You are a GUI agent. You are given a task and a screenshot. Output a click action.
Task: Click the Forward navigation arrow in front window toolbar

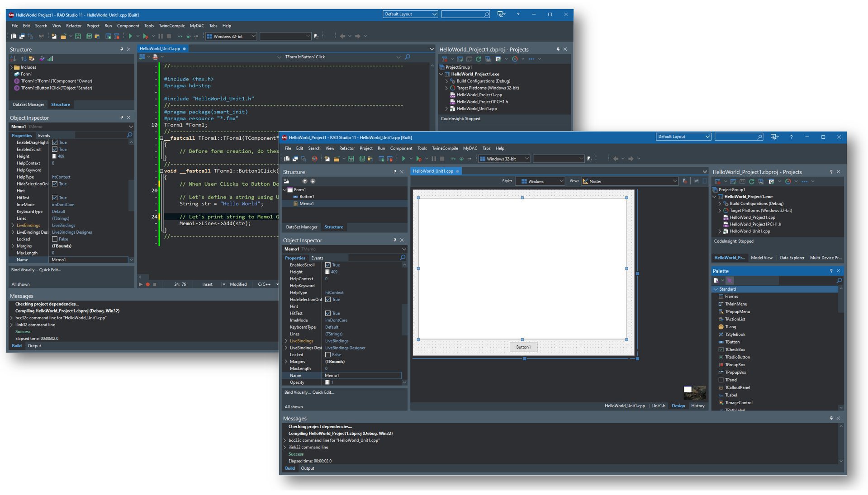631,159
